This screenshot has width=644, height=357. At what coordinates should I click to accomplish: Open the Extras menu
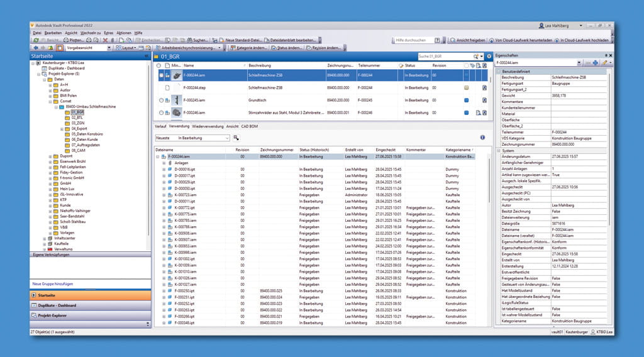click(x=108, y=33)
